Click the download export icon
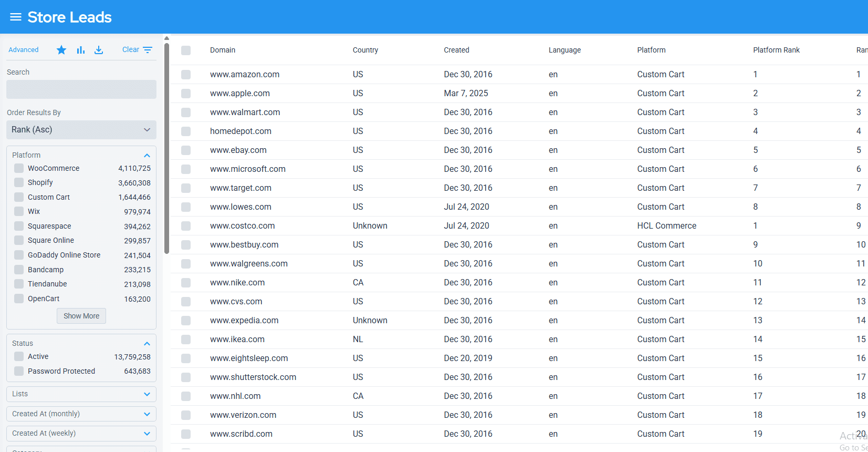Screen dimensions: 868x452 click(99, 50)
